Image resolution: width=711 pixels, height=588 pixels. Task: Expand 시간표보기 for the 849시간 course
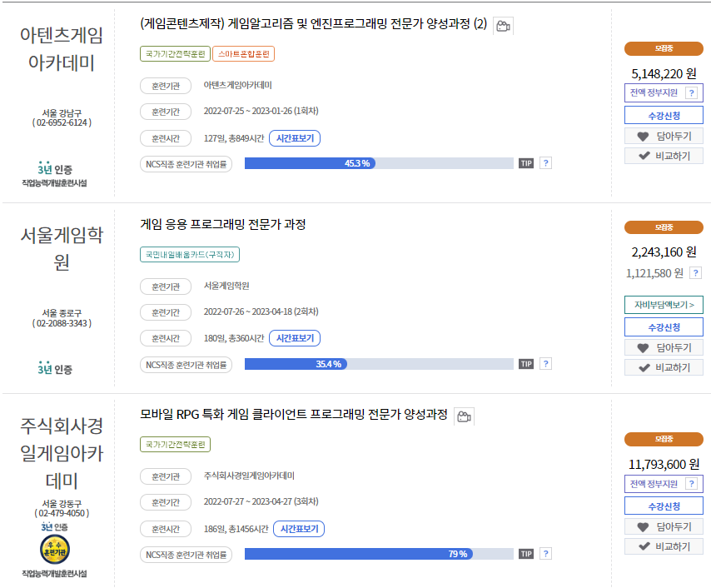(295, 138)
